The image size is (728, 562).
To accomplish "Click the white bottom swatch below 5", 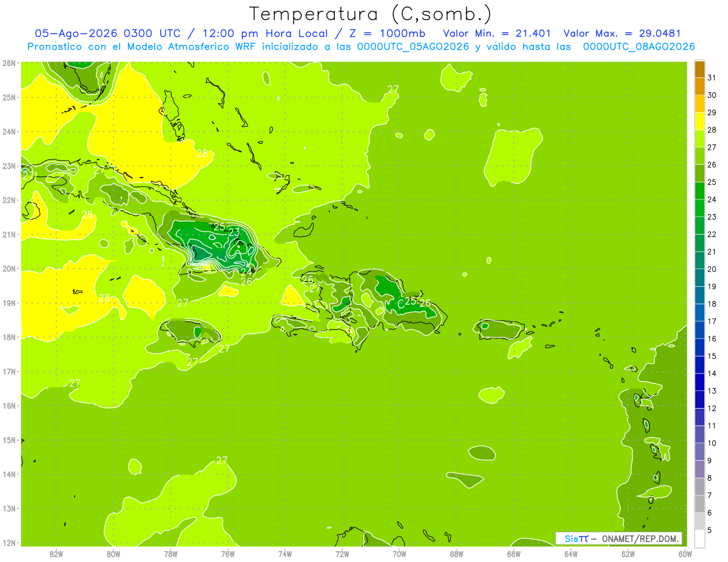I will [699, 538].
